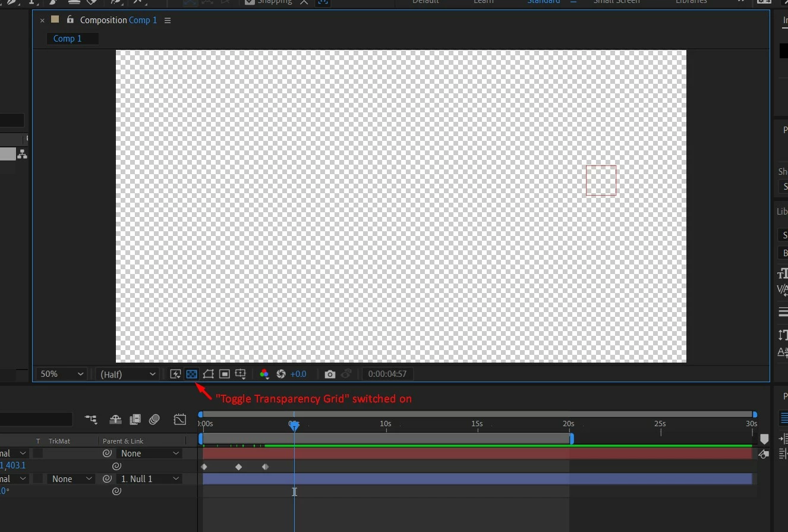Screen dimensions: 788x532
Task: Click the timeline search field
Action: pyautogui.click(x=36, y=420)
